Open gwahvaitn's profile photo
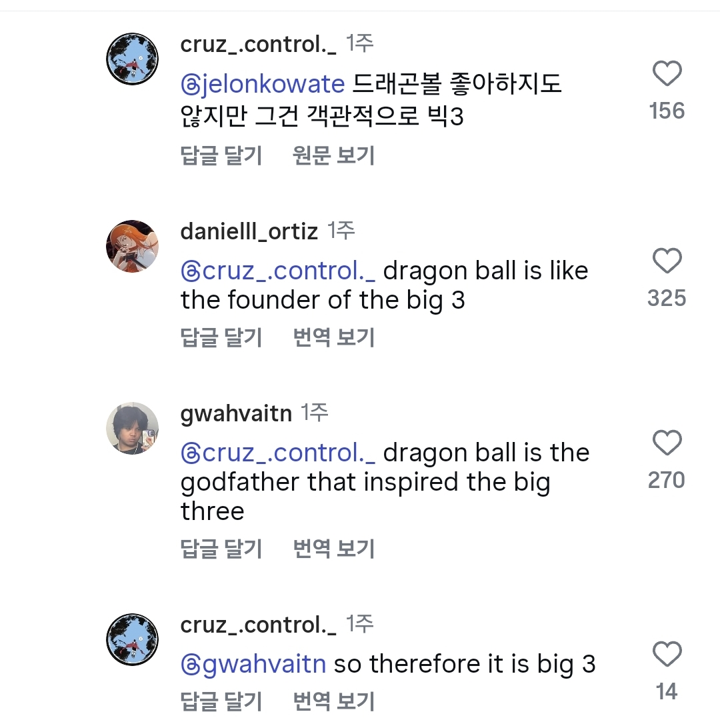This screenshot has width=720, height=728. coord(132,428)
